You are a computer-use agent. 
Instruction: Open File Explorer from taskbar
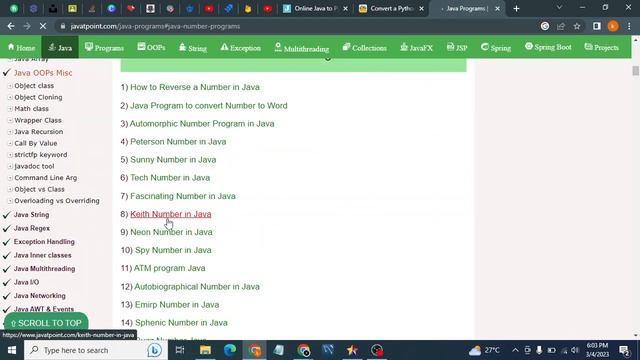[205, 350]
